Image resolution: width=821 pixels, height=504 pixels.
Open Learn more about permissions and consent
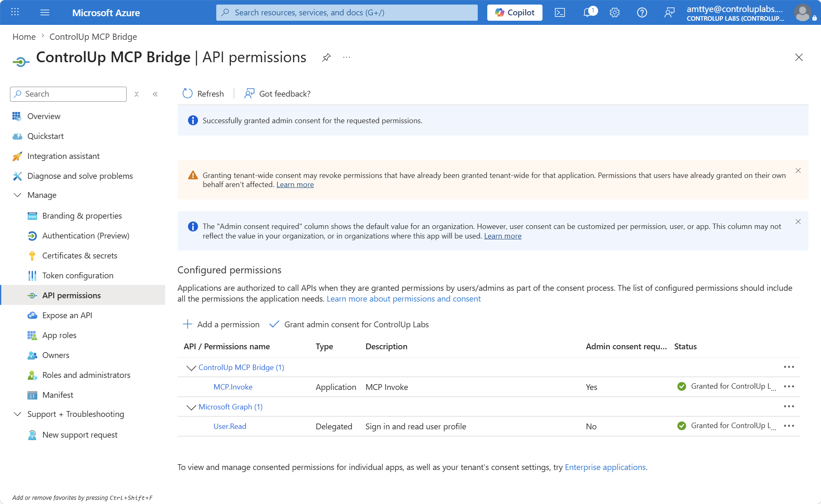tap(403, 299)
